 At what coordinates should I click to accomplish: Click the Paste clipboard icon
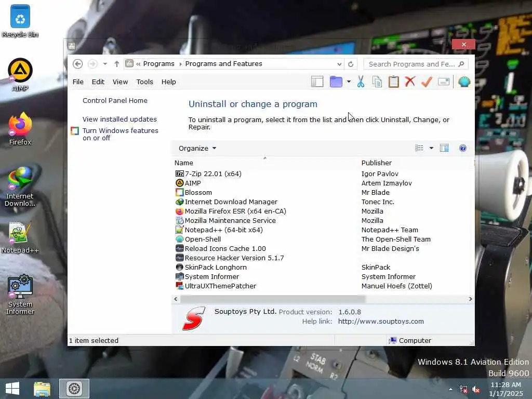(x=394, y=82)
